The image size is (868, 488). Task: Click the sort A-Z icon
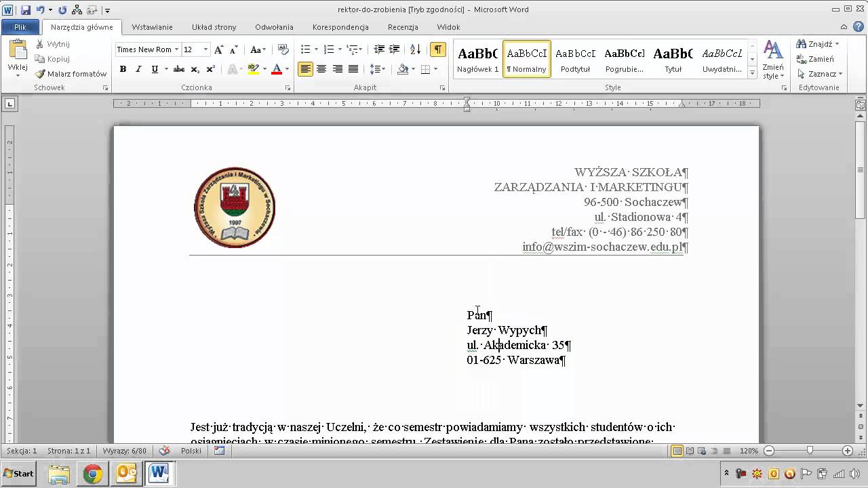[x=416, y=49]
